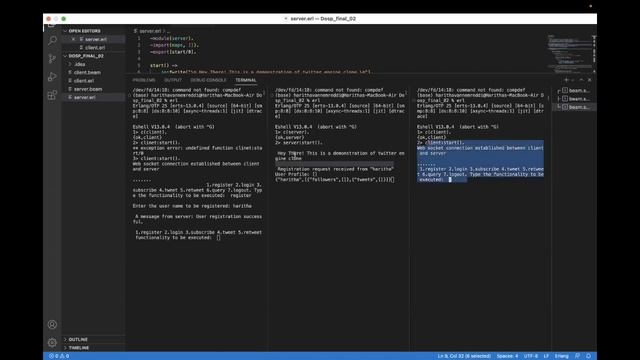Click the feedback icon in status bar

(577, 356)
